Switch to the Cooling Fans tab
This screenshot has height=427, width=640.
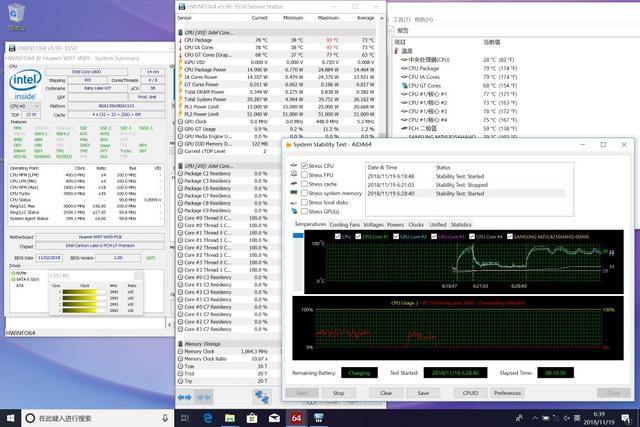coord(345,224)
